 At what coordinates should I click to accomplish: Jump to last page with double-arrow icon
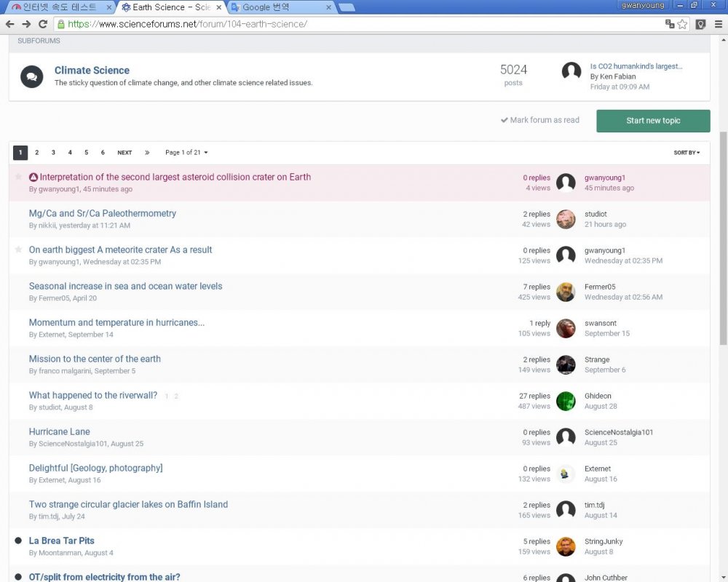147,153
